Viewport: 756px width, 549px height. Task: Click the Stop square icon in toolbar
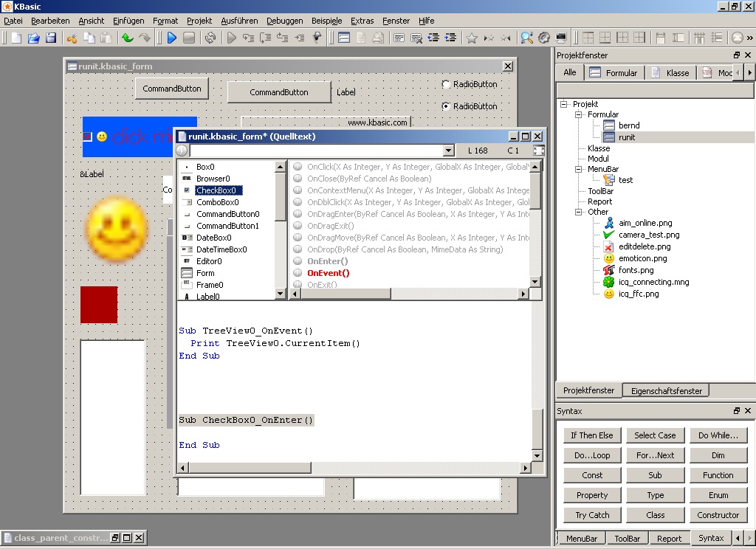[189, 38]
